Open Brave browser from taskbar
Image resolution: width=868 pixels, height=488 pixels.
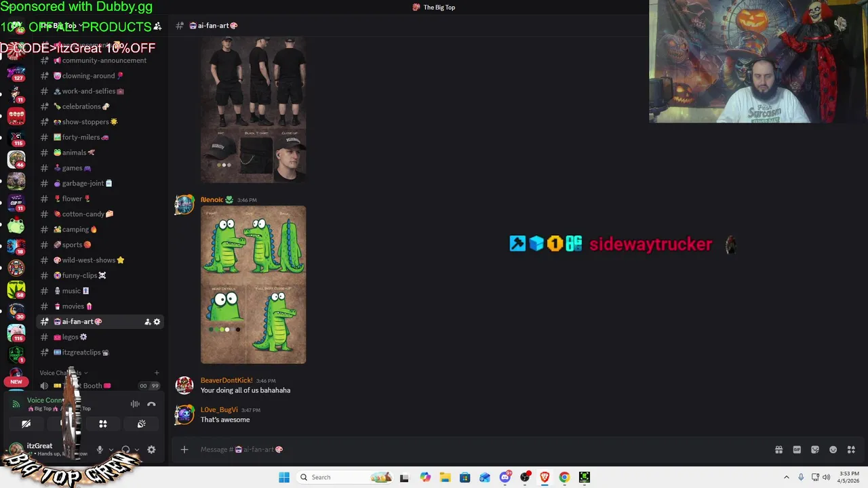click(545, 477)
